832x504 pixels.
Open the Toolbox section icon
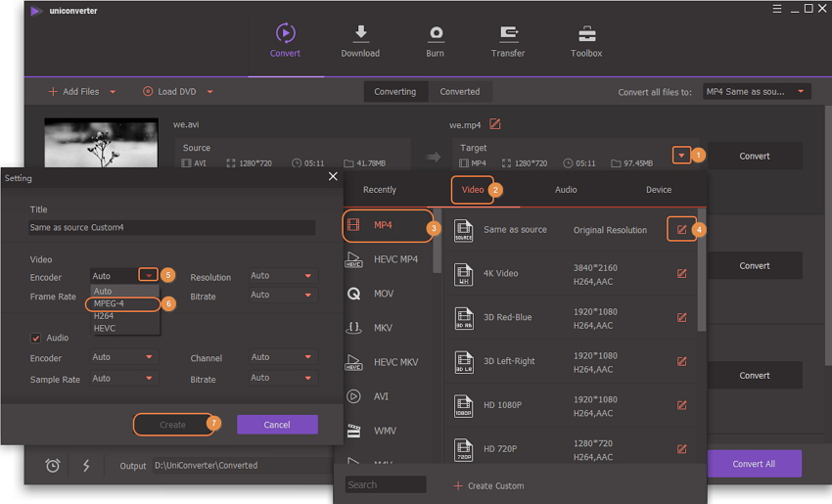pos(587,34)
